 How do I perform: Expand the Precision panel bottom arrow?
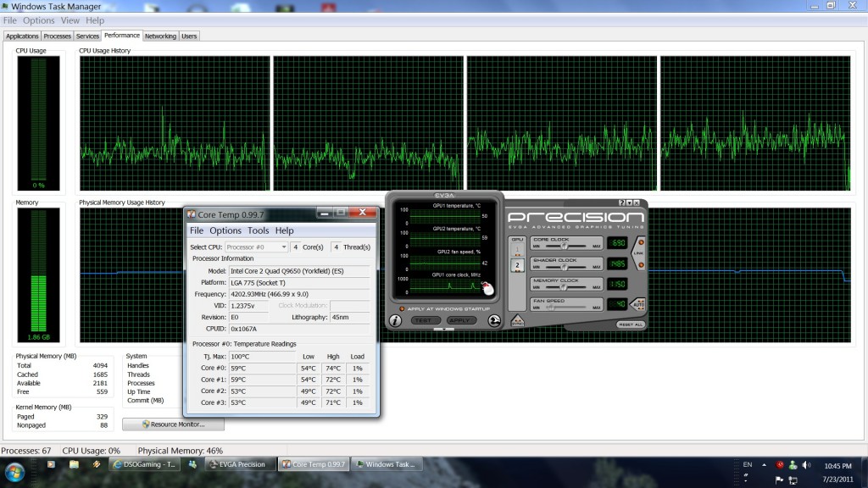[444, 330]
